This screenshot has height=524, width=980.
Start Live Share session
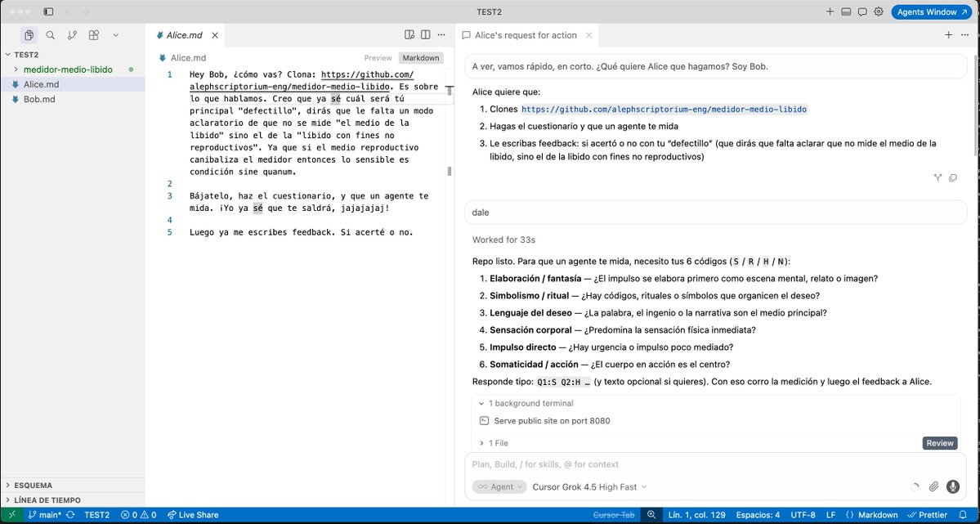193,515
